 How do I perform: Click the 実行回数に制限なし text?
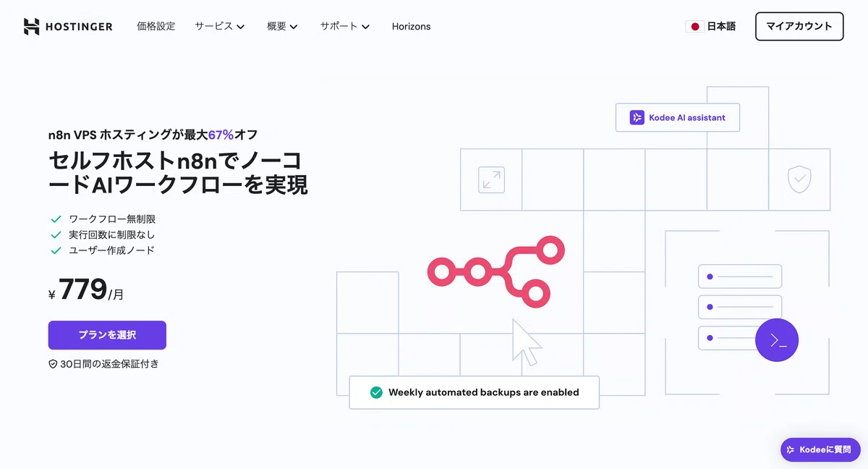[112, 234]
